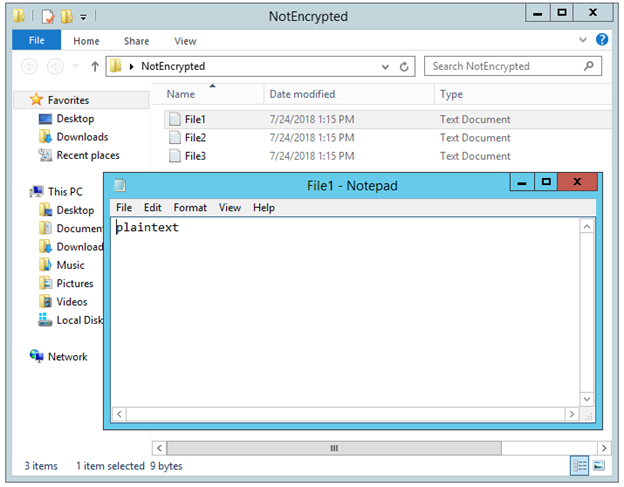Image resolution: width=624 pixels, height=487 pixels.
Task: Click the NotEncrypted address bar breadcrumb
Action: (x=173, y=66)
